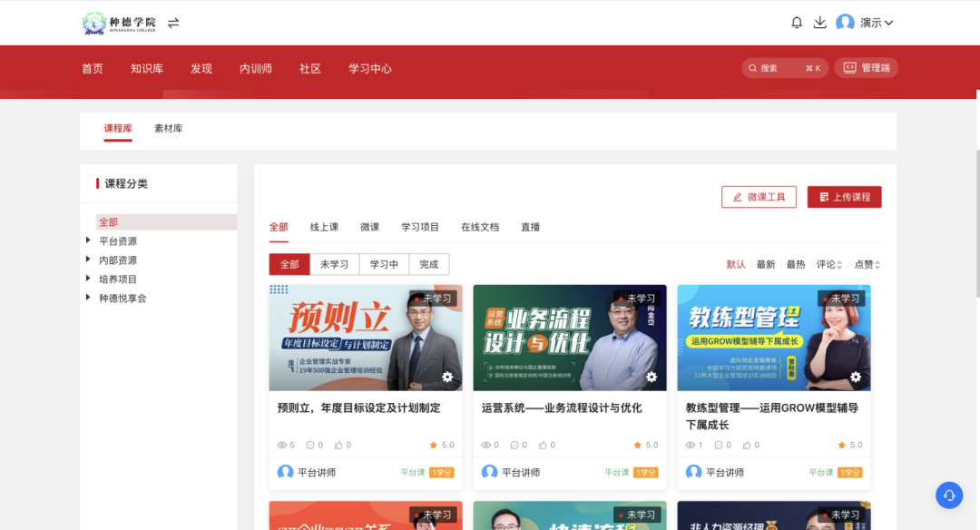Open downloads via the download icon
Screen dimensions: 980x530
click(x=819, y=23)
